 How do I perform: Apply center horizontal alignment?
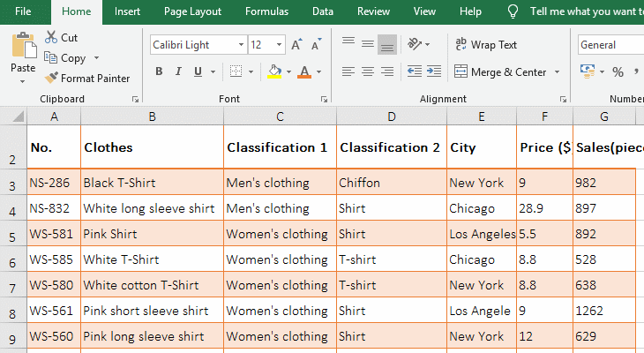[x=368, y=71]
